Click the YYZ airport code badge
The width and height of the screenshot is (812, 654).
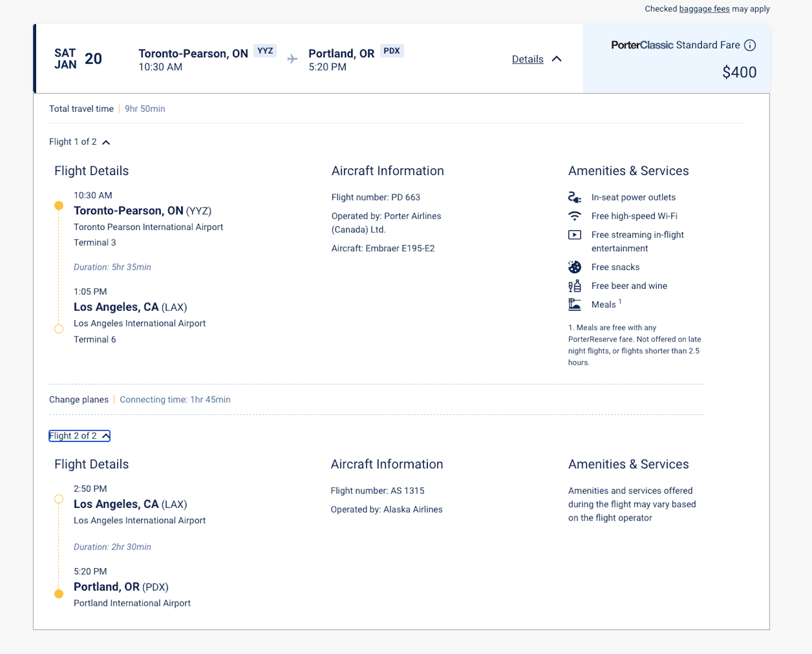point(265,51)
